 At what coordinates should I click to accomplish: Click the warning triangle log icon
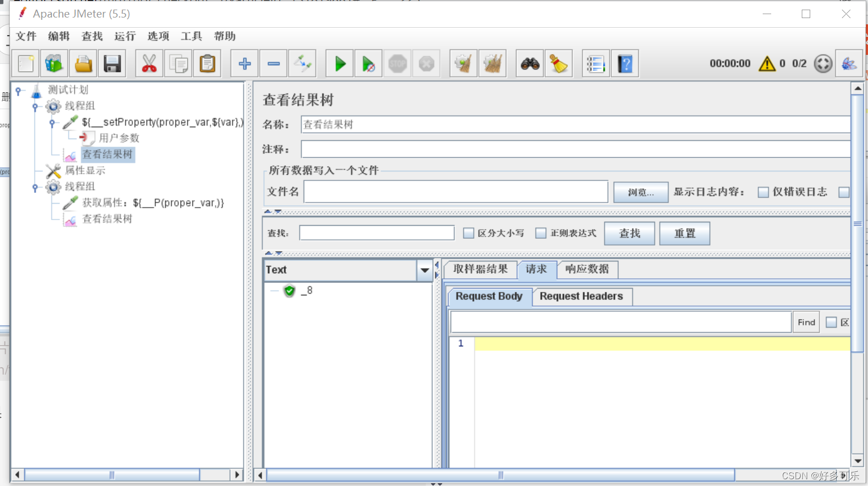tap(767, 63)
